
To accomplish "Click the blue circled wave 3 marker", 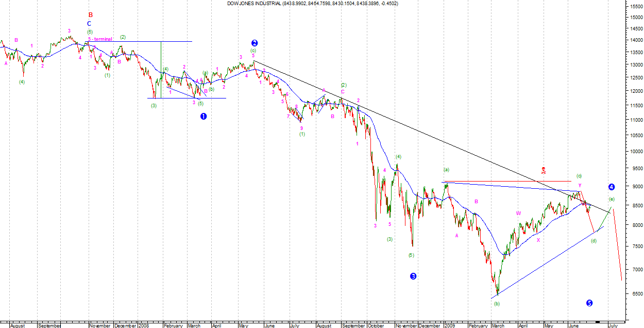I will (x=413, y=276).
